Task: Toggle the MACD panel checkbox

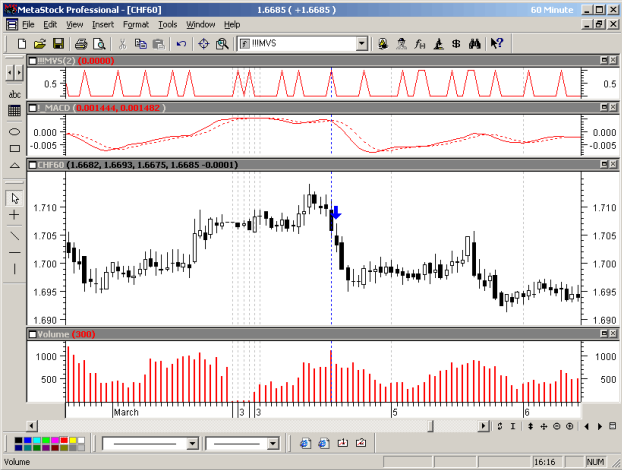Action: pos(33,108)
